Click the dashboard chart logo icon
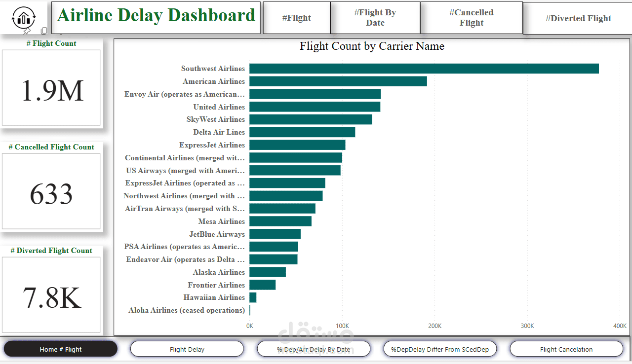 click(23, 17)
